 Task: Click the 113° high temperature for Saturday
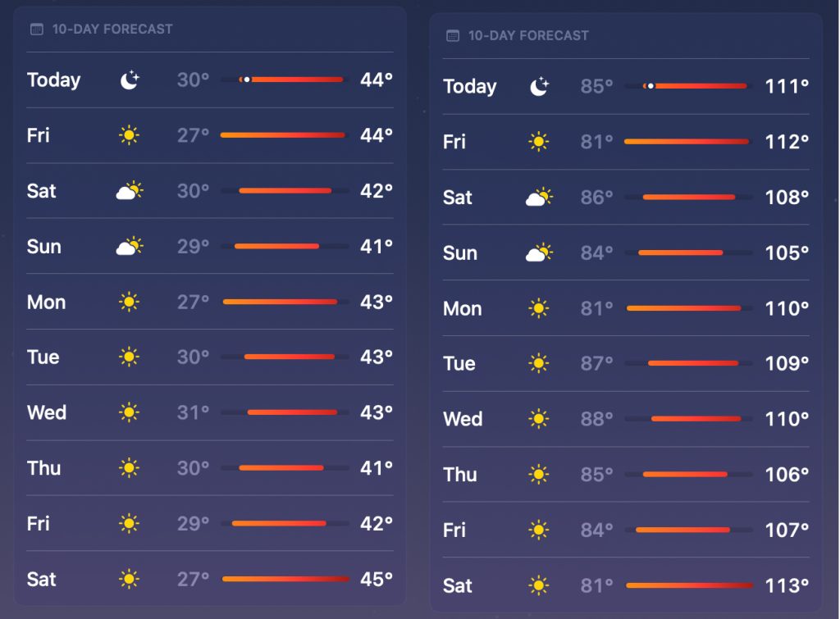point(787,585)
